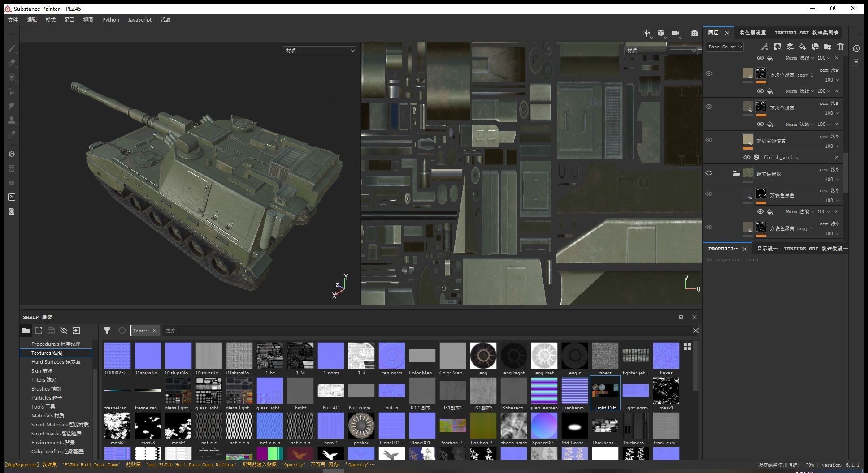Select the Paint brush tool

(12, 48)
